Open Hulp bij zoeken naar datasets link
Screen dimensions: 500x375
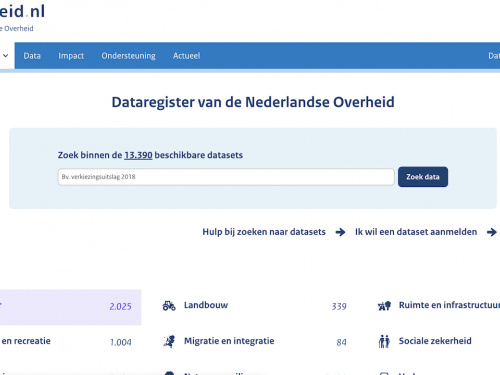[264, 232]
